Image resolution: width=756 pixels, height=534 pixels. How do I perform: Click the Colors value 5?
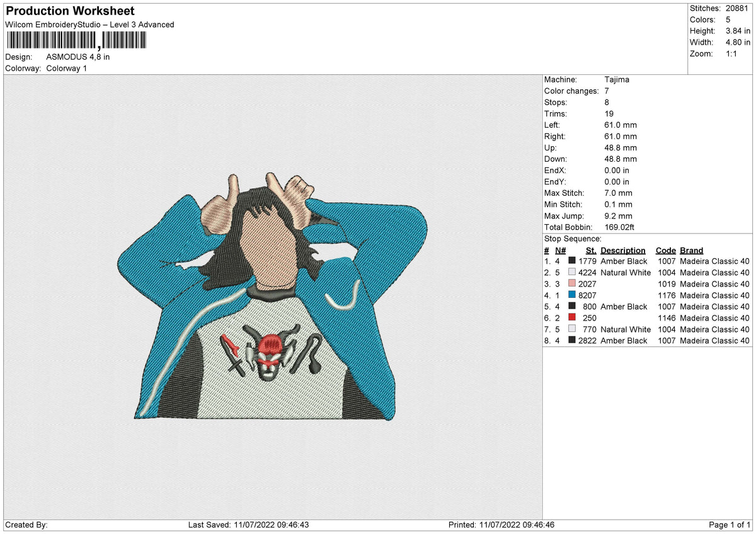pyautogui.click(x=728, y=20)
